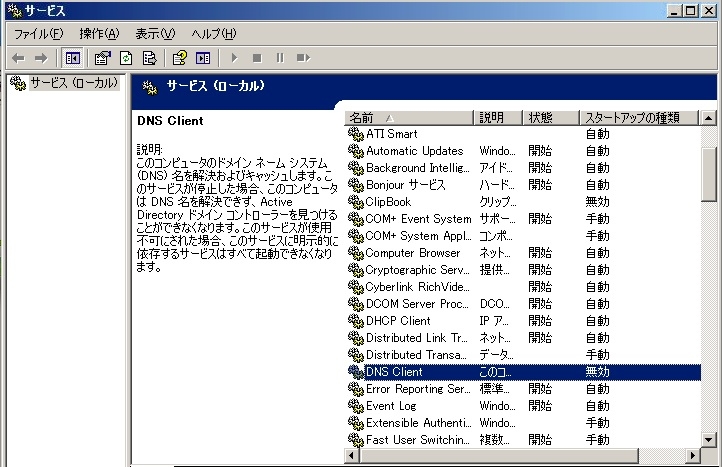Click the Refresh toolbar icon
This screenshot has height=467, width=722.
pyautogui.click(x=126, y=59)
